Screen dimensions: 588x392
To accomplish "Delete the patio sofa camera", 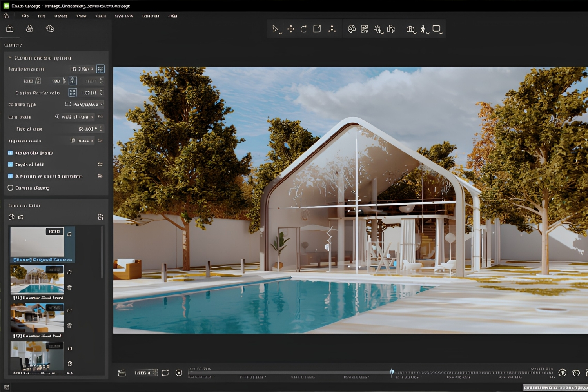I will click(x=69, y=325).
